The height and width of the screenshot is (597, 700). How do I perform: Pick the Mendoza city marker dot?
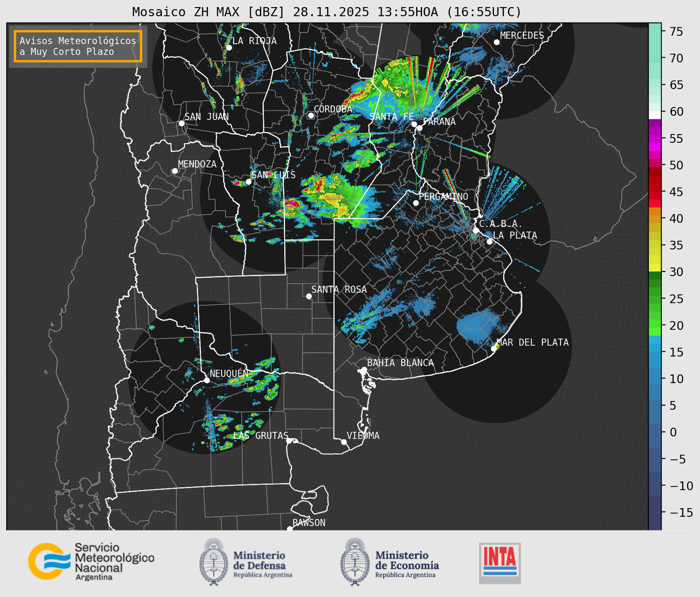(x=175, y=171)
